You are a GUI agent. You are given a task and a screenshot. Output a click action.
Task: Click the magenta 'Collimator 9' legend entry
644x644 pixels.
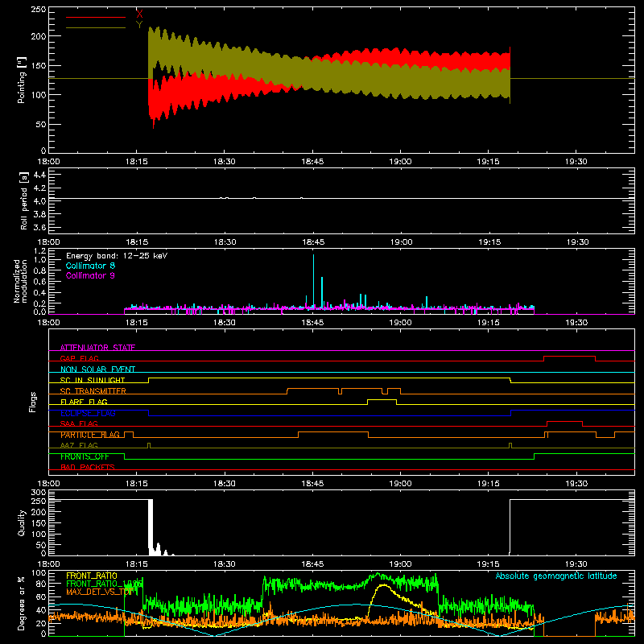(90, 275)
